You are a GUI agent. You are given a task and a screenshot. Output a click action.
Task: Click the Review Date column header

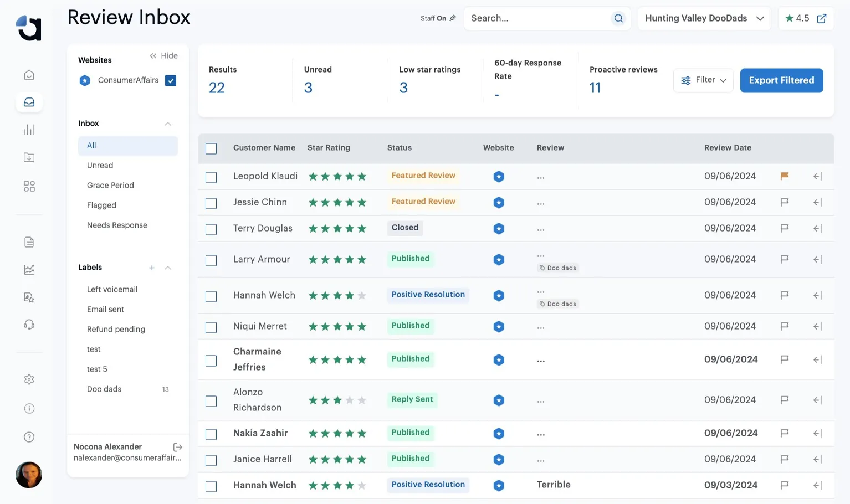pyautogui.click(x=728, y=148)
